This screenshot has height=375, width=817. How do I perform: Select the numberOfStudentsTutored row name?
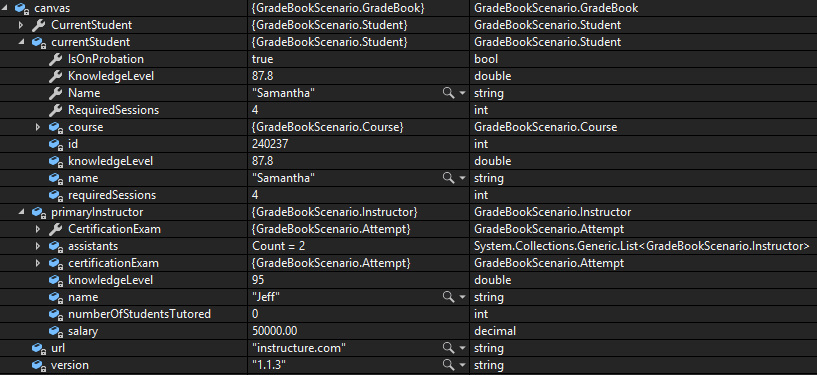pos(140,315)
